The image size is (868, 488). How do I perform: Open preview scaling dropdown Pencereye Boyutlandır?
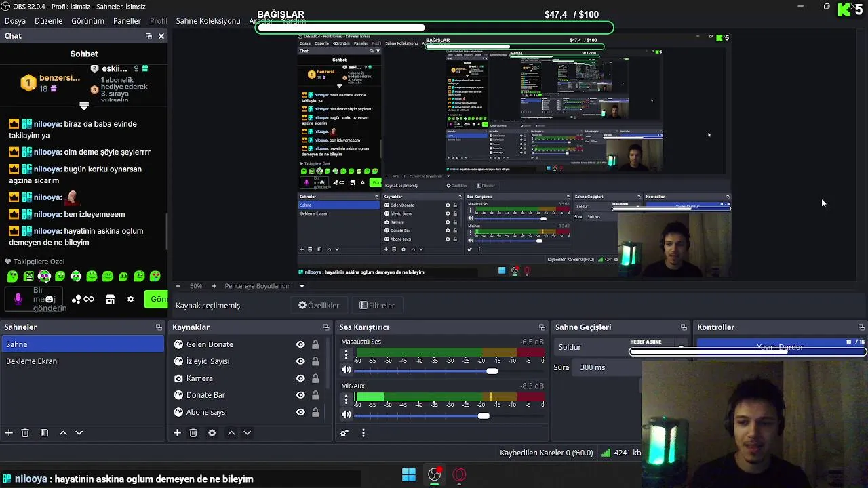pos(264,286)
